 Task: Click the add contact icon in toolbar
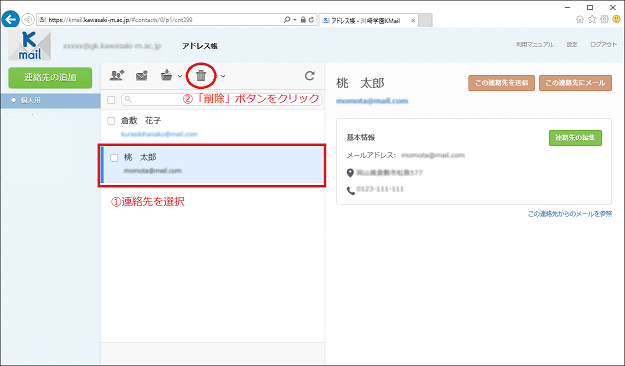pos(117,75)
